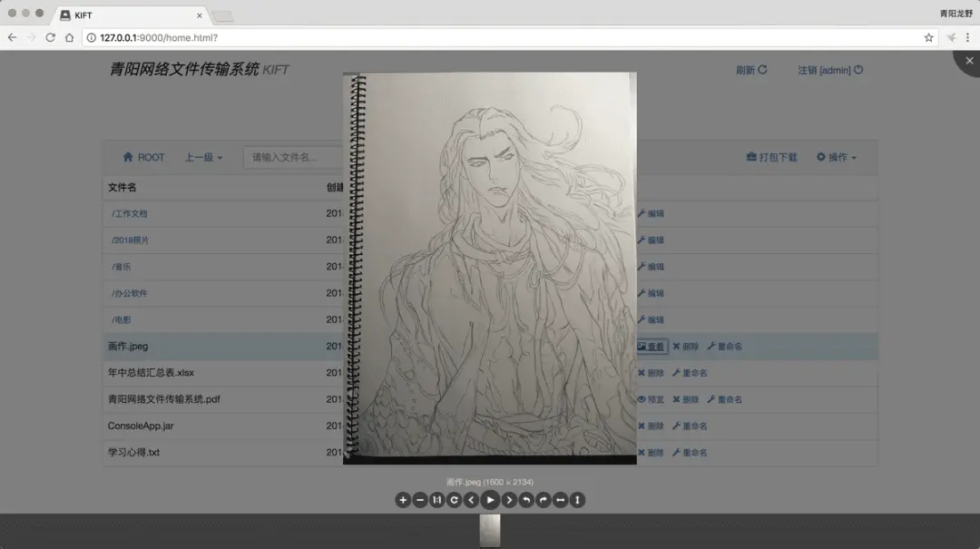980x549 pixels.
Task: Show image at 1:1 actual size
Action: (x=436, y=500)
